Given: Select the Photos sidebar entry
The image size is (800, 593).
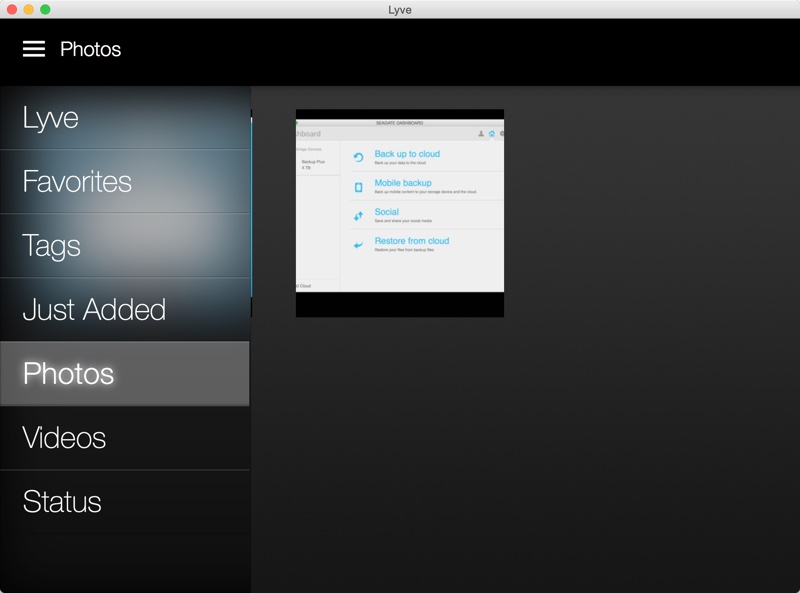Looking at the screenshot, I should (x=125, y=374).
